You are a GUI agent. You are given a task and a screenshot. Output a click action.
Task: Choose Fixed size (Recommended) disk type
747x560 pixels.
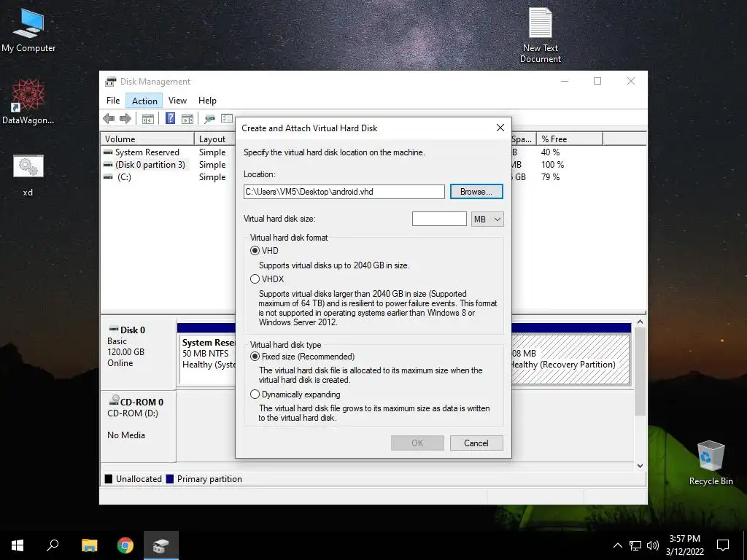pos(255,356)
